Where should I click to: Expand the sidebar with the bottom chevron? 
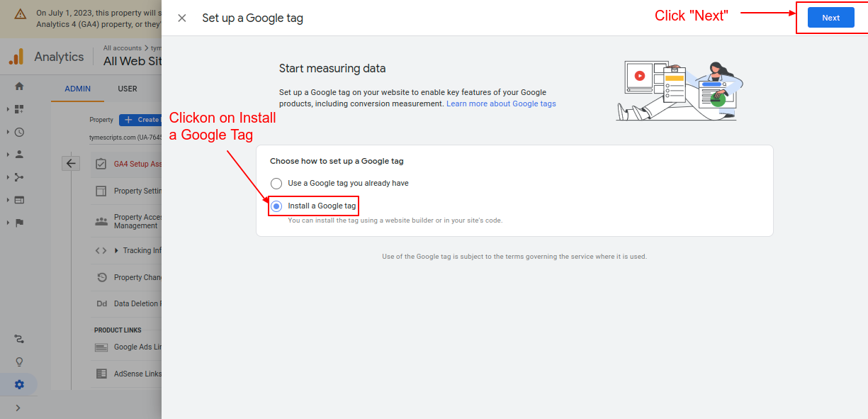click(18, 408)
